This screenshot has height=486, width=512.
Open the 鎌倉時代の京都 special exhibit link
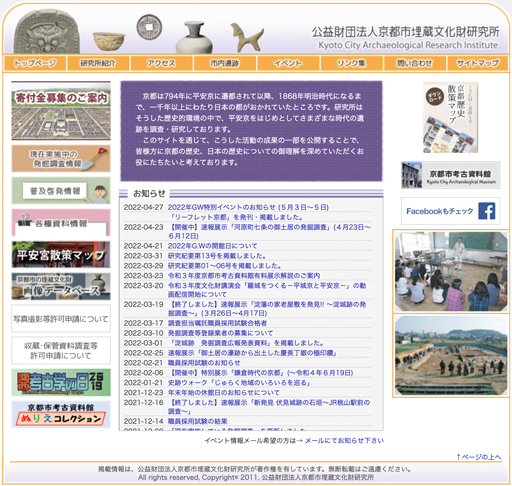point(261,373)
